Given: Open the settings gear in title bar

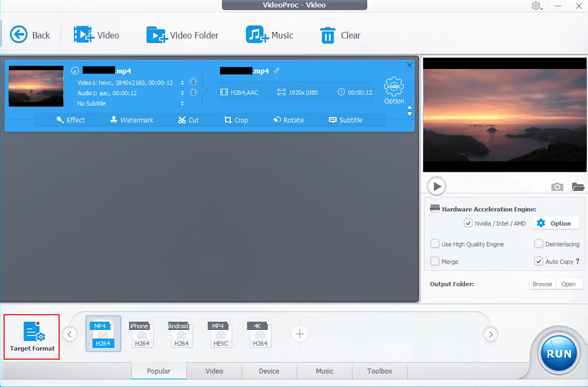Looking at the screenshot, I should pyautogui.click(x=536, y=6).
